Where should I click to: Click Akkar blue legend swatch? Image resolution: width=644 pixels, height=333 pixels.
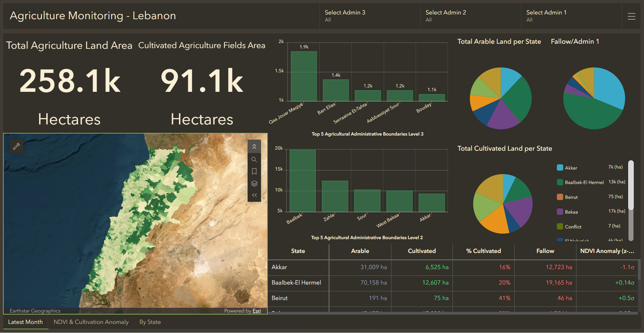pyautogui.click(x=560, y=168)
